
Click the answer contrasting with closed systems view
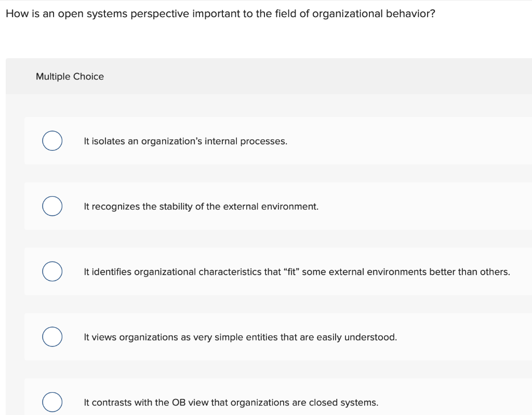coord(231,403)
